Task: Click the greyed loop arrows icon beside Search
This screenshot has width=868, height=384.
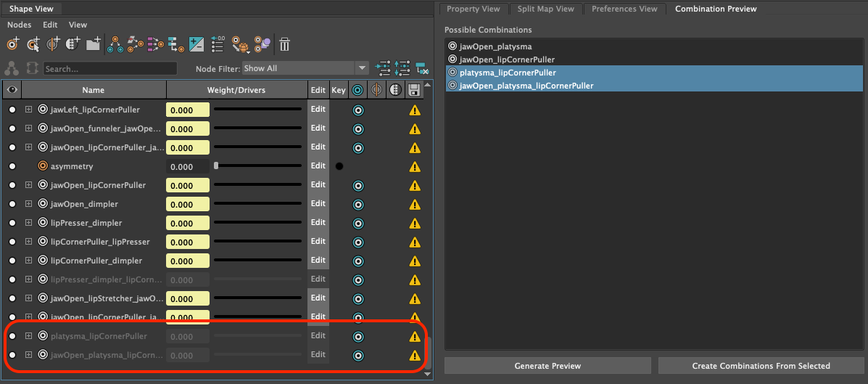Action: pos(33,68)
